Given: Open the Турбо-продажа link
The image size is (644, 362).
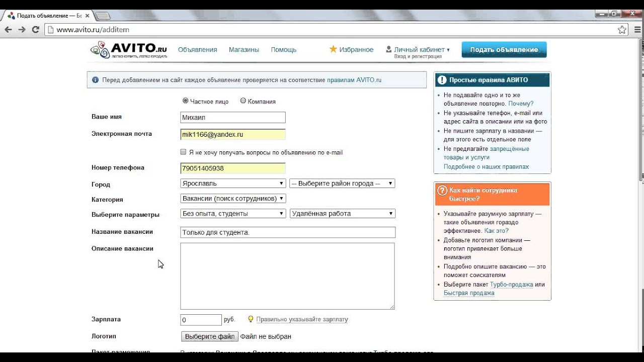Looking at the screenshot, I should [512, 285].
